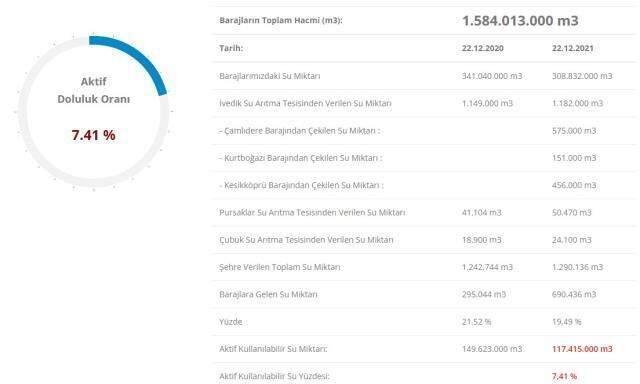The image size is (640, 384).
Task: Select the 'Kurtboğazı Barajından Çekilen Su Miktarı' label
Action: [x=301, y=158]
